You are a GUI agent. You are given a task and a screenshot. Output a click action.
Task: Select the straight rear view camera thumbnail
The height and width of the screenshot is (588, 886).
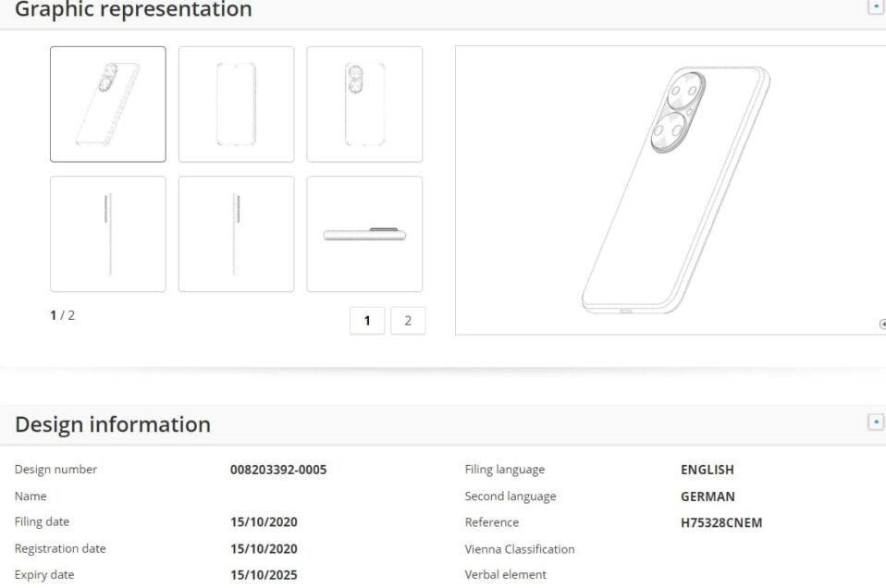364,104
